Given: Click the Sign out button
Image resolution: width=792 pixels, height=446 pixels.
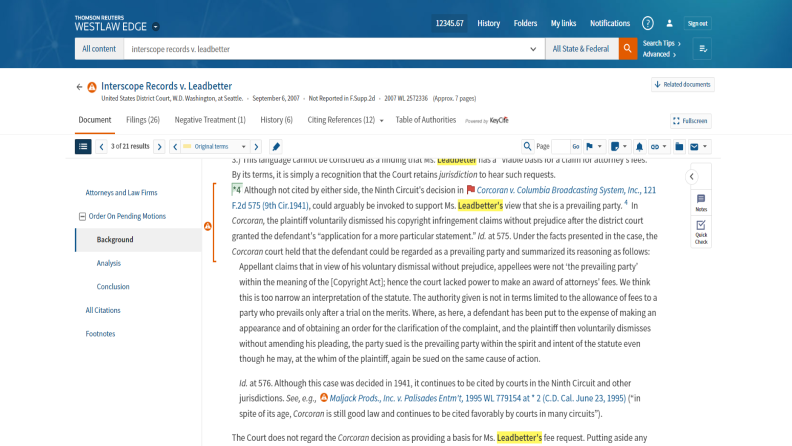Looking at the screenshot, I should 698,23.
